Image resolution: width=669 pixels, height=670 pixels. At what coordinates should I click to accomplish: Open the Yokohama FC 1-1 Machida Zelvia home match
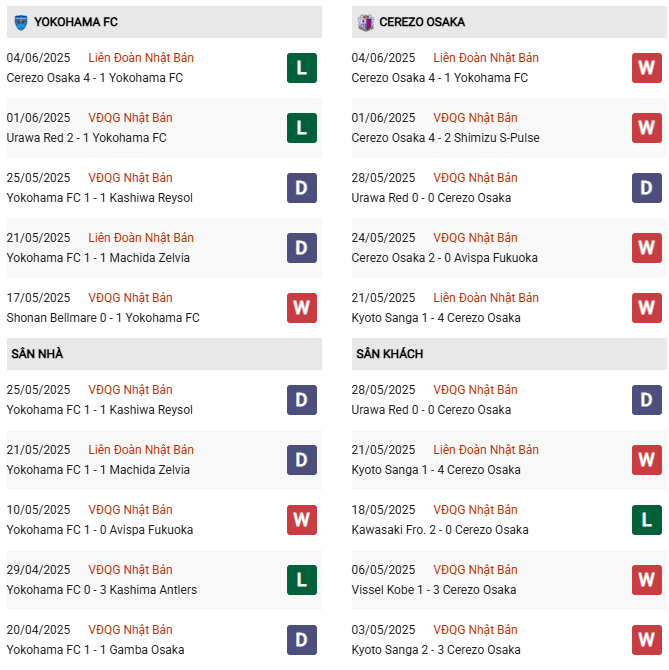tap(98, 470)
